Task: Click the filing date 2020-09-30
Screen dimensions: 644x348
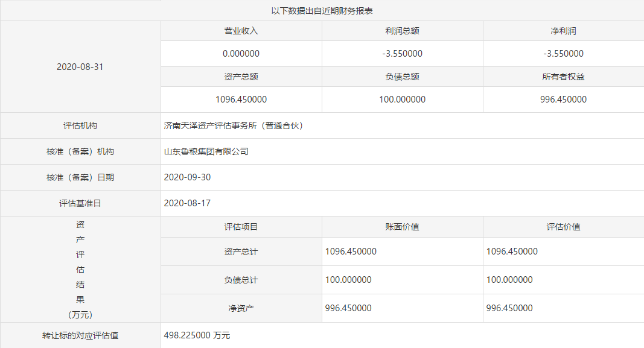Action: click(x=187, y=177)
